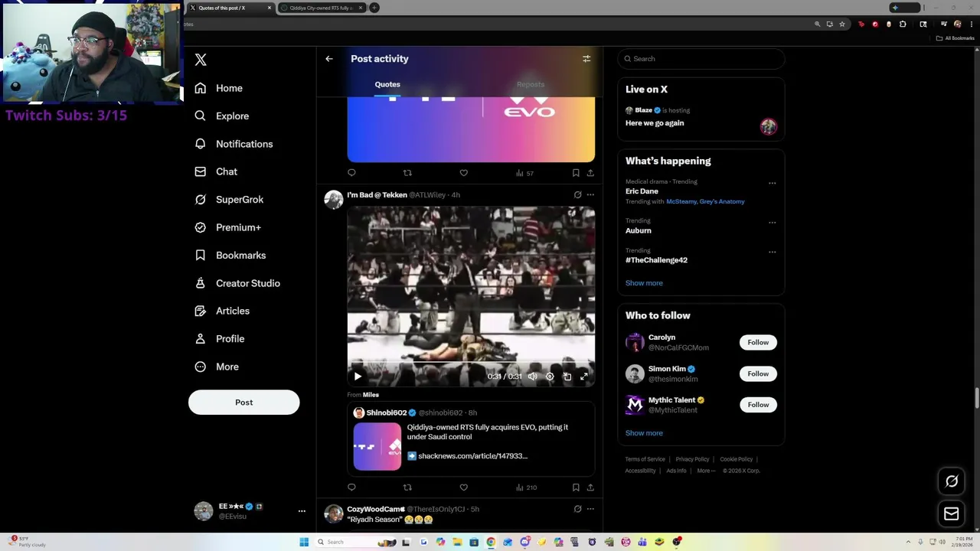Share the post with 57 views
This screenshot has width=980, height=551.
click(590, 173)
